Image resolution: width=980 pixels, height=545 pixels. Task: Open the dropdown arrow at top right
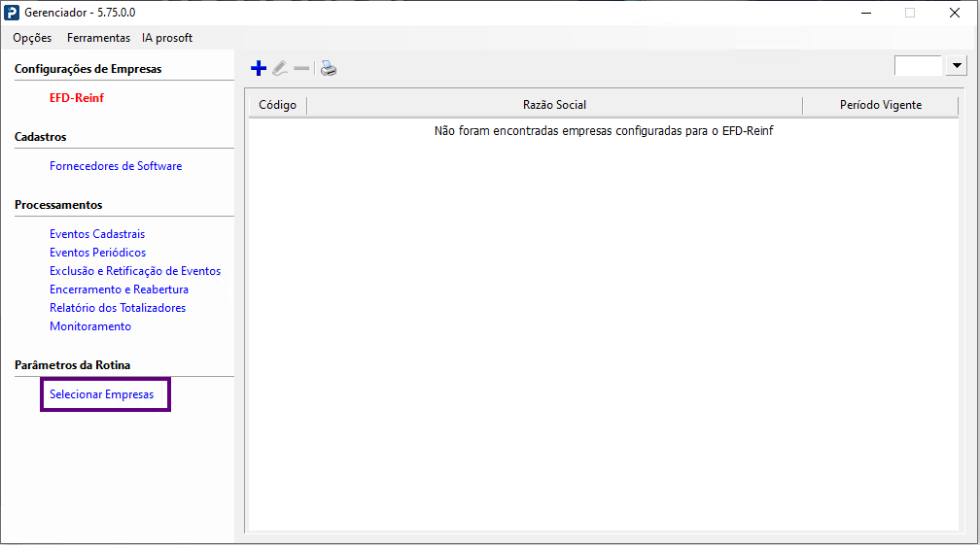click(x=957, y=65)
